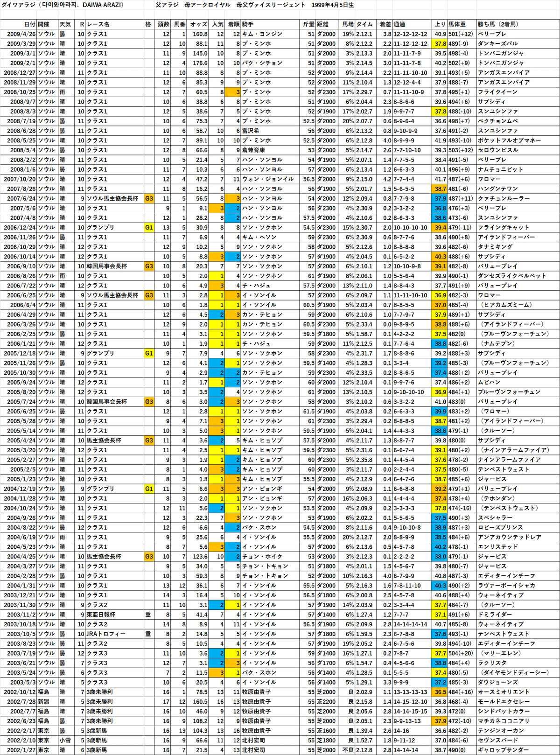This screenshot has width=560, height=755.
Task: Click the 勝ち馬（2着馬） column header
Action: pos(498,24)
